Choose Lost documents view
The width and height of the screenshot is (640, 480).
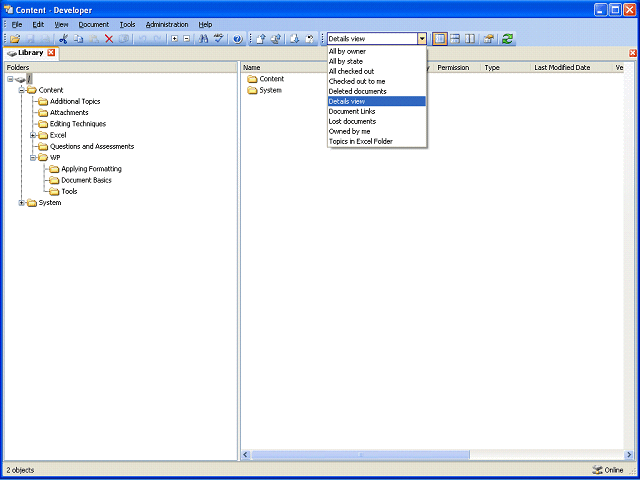point(377,121)
